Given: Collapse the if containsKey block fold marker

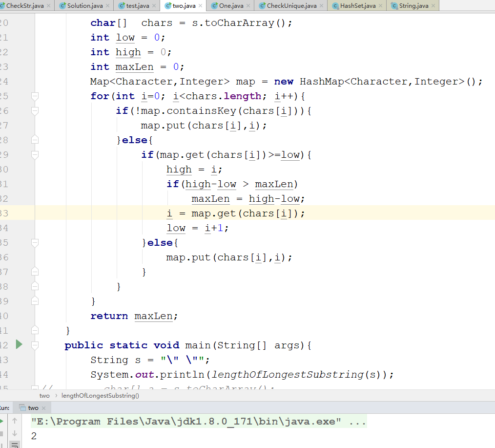Looking at the screenshot, I should pyautogui.click(x=35, y=110).
